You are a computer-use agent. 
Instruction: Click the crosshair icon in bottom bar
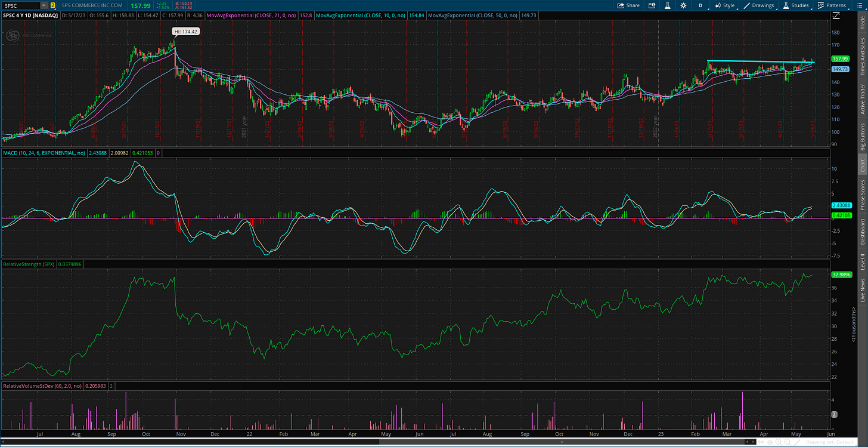pyautogui.click(x=770, y=442)
